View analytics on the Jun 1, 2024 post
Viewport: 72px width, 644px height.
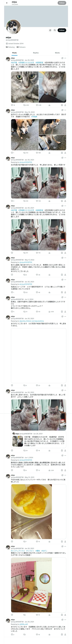pyautogui.click(x=49, y=470)
